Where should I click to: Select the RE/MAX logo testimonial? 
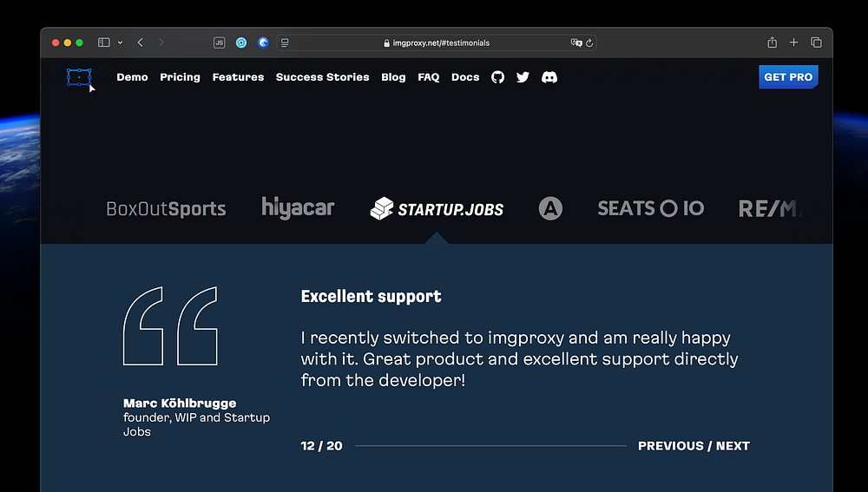(x=769, y=208)
